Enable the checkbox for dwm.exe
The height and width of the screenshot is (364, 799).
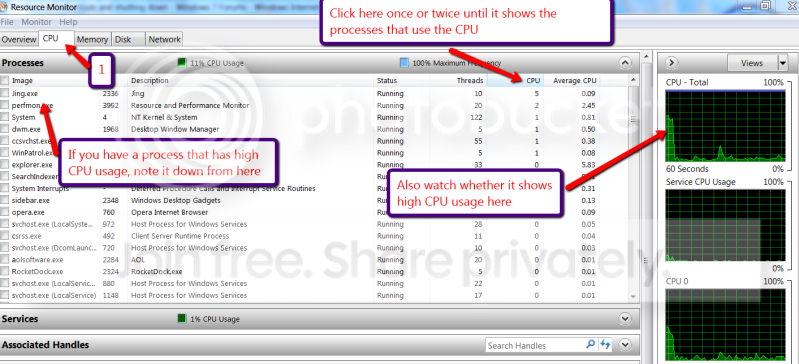5,129
